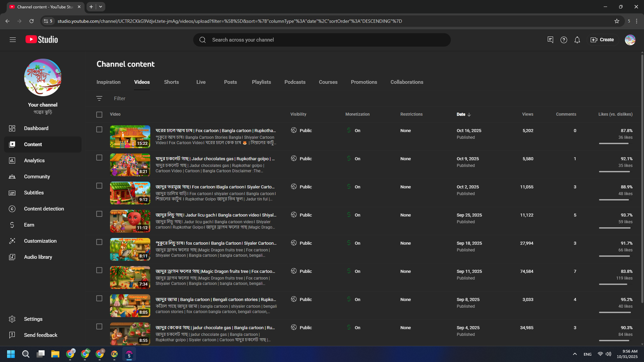This screenshot has width=644, height=362.
Task: Click Send feedback in the sidebar
Action: pos(40,335)
